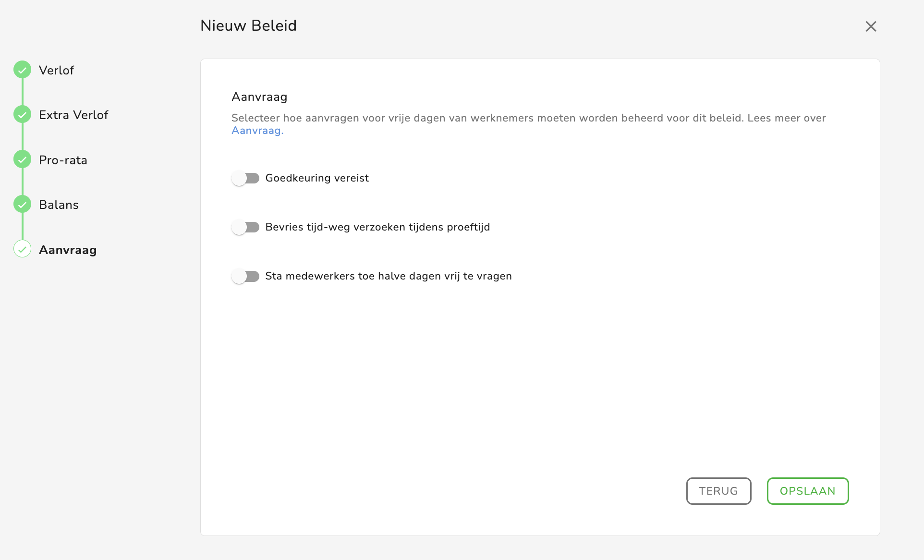Click the checkmark icon beside Extra Verlof

(23, 115)
